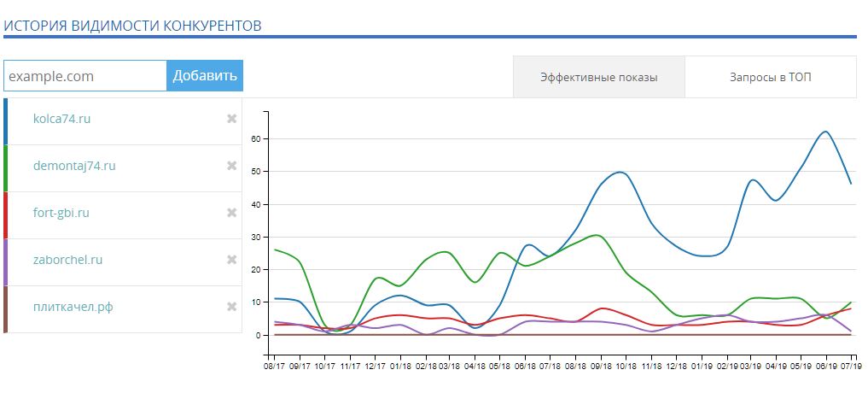868x405 pixels.
Task: Switch to the Эффективные показы tab
Action: click(x=598, y=77)
